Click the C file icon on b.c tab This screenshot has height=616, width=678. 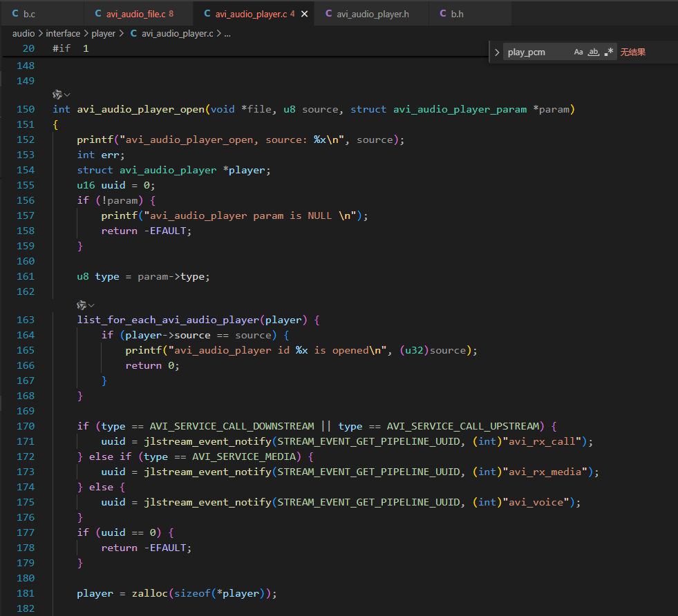pyautogui.click(x=15, y=14)
